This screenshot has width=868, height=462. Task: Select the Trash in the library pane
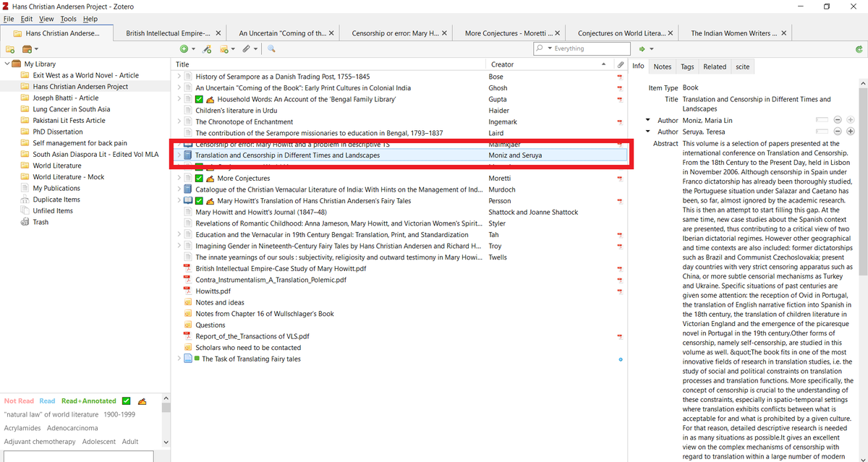pyautogui.click(x=41, y=222)
